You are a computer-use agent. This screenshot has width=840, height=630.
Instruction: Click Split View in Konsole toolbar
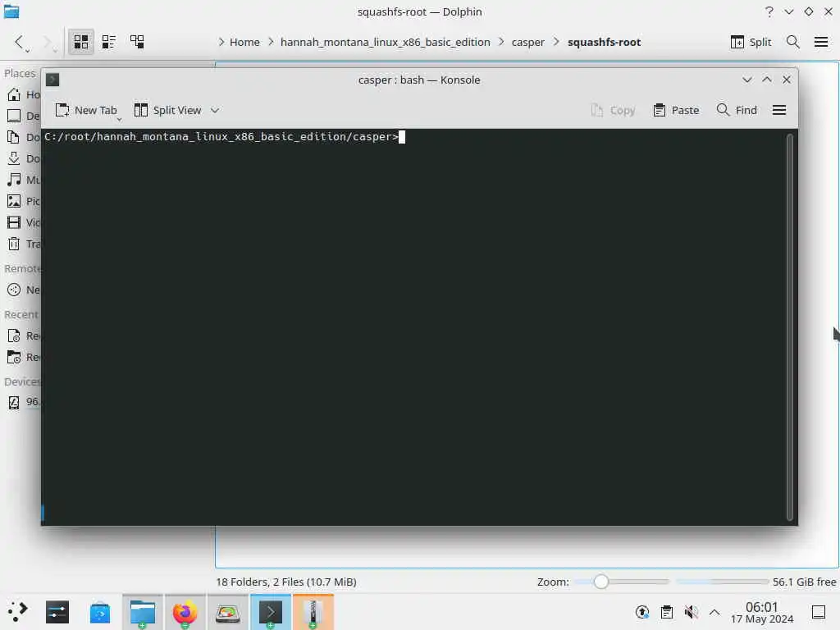(x=167, y=110)
